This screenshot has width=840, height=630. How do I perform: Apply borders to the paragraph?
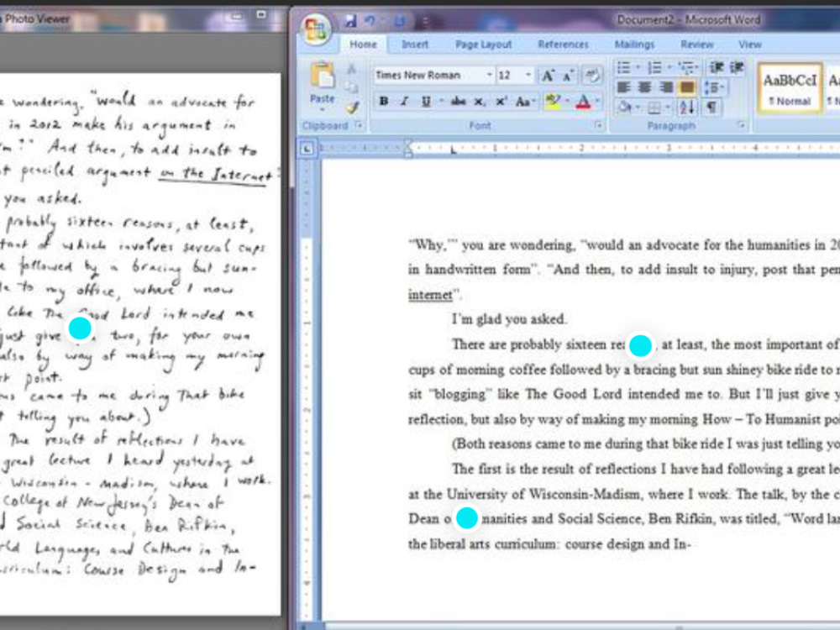[654, 108]
